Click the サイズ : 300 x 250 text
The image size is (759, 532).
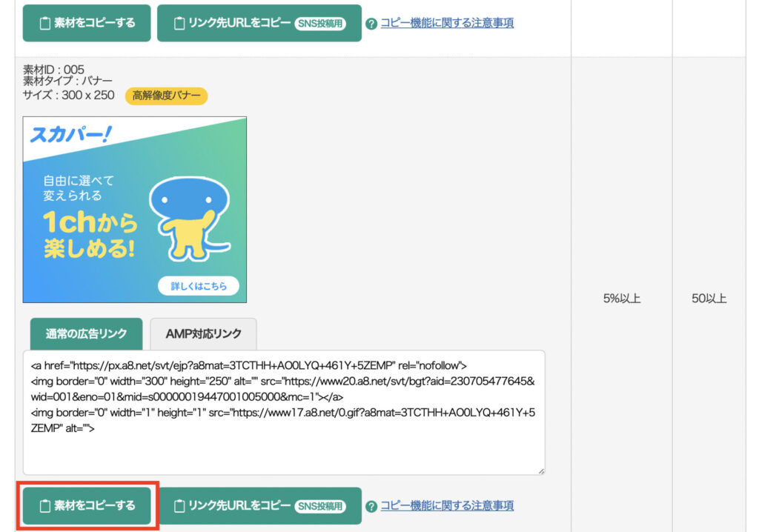click(69, 95)
